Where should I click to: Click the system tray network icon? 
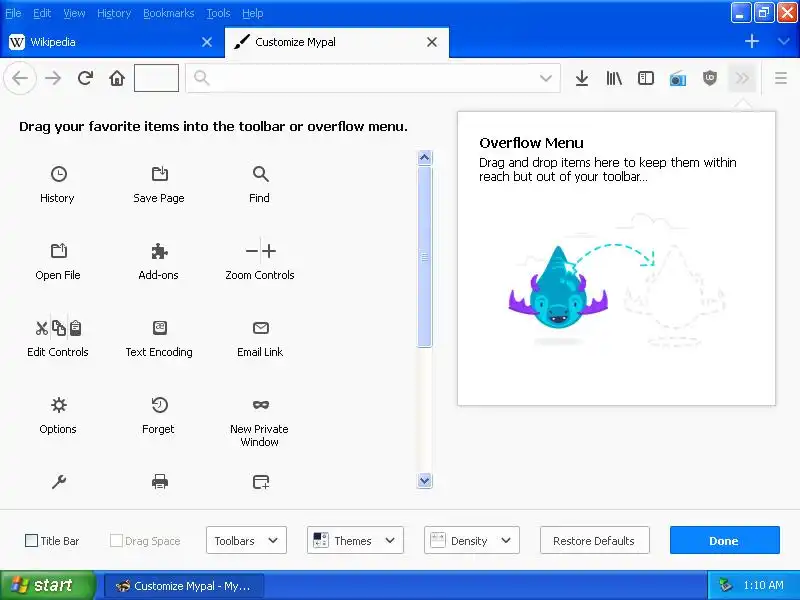(x=725, y=585)
